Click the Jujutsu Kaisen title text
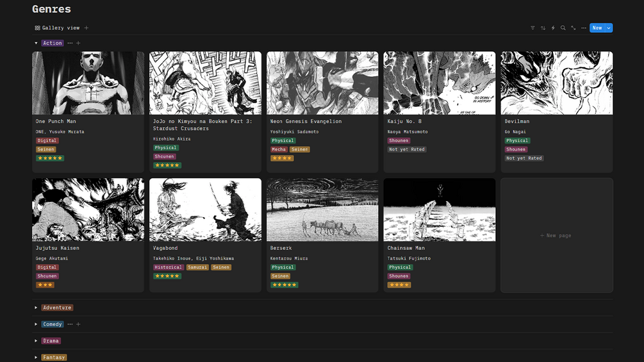 (58, 248)
